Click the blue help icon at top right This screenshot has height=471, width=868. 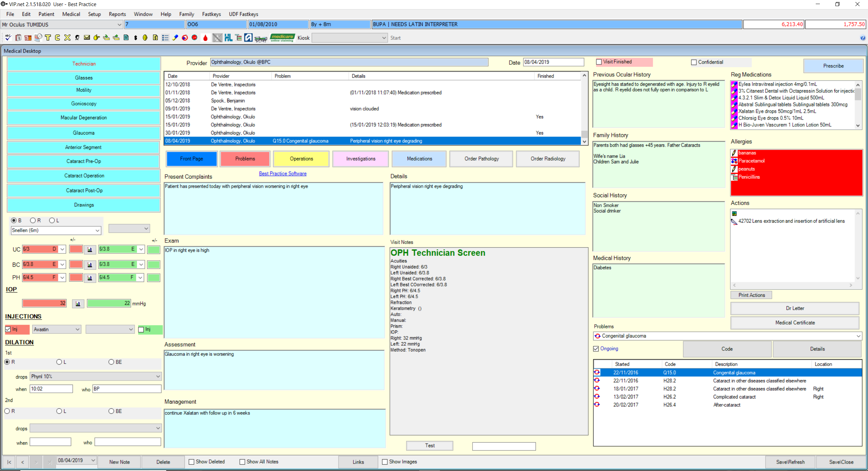(x=863, y=38)
